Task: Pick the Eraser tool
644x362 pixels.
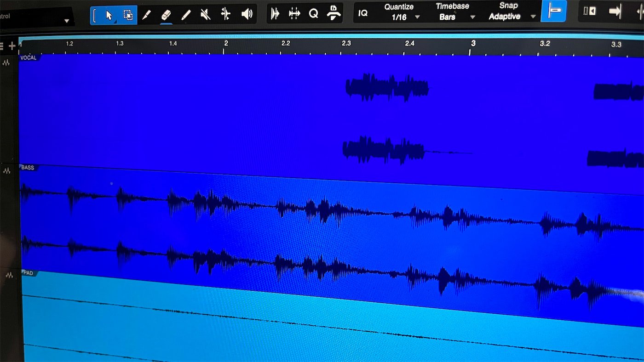Action: click(166, 15)
